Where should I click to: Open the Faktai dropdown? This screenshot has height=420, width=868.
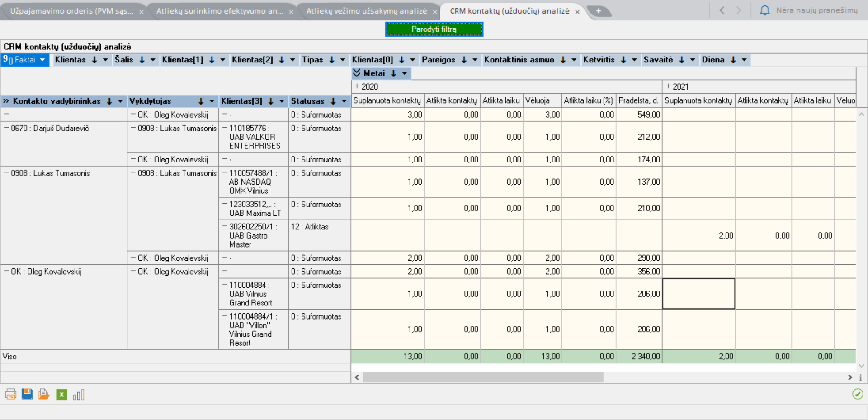pos(42,60)
